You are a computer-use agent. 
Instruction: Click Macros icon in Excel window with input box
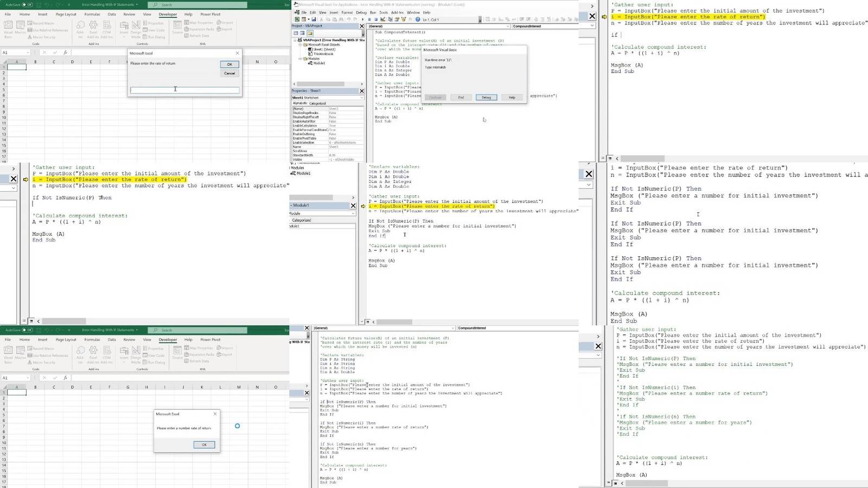tap(20, 28)
